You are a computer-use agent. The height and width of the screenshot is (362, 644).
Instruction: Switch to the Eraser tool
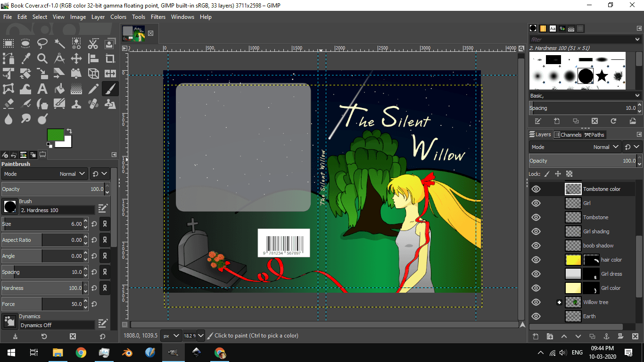point(8,103)
